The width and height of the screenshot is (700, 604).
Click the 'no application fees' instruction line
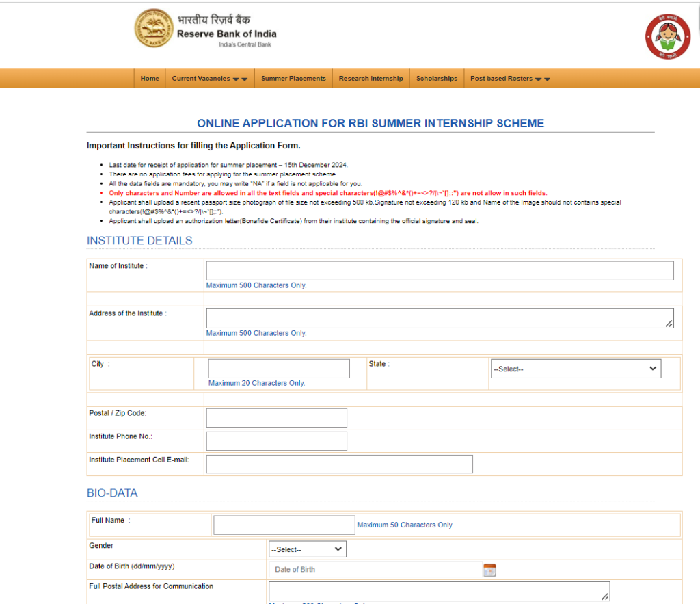coord(223,174)
